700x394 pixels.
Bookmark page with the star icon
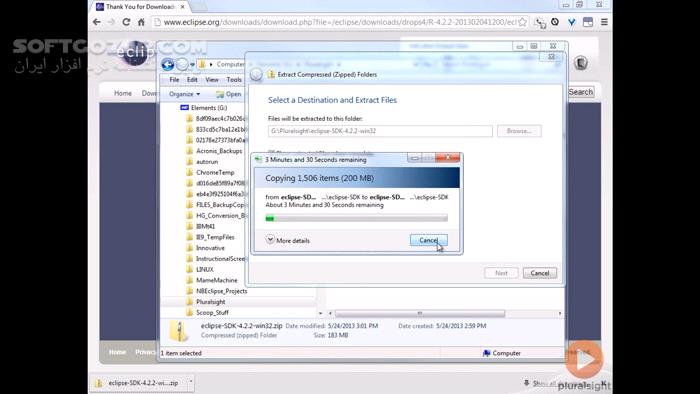522,22
